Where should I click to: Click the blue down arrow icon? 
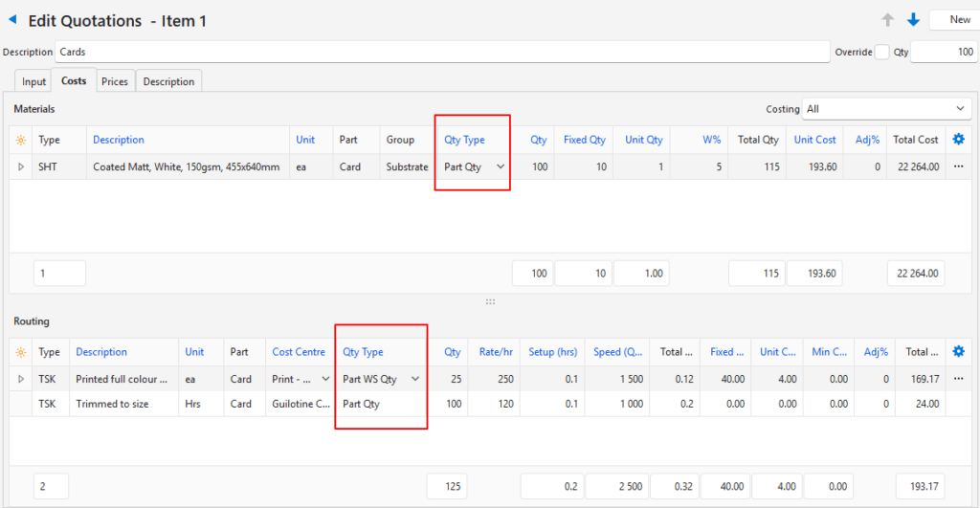click(x=913, y=19)
